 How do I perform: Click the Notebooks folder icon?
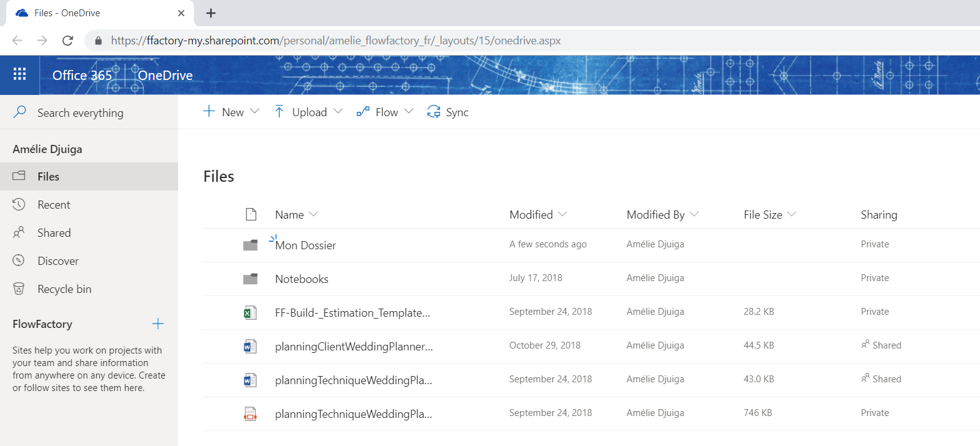250,279
